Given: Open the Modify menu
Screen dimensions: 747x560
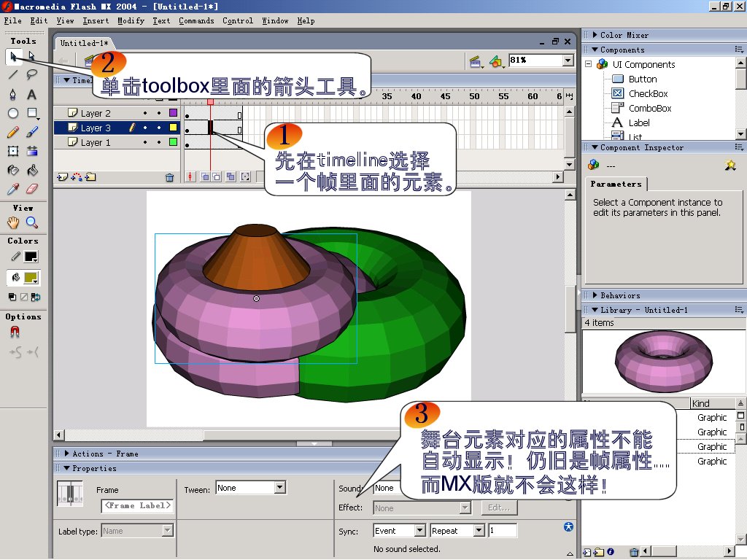Looking at the screenshot, I should [131, 20].
